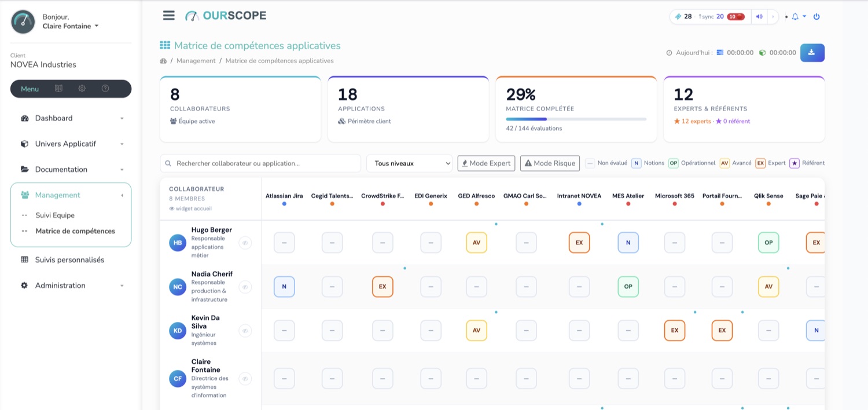Click the Expert EX legend icon
This screenshot has height=410, width=868.
coord(760,163)
